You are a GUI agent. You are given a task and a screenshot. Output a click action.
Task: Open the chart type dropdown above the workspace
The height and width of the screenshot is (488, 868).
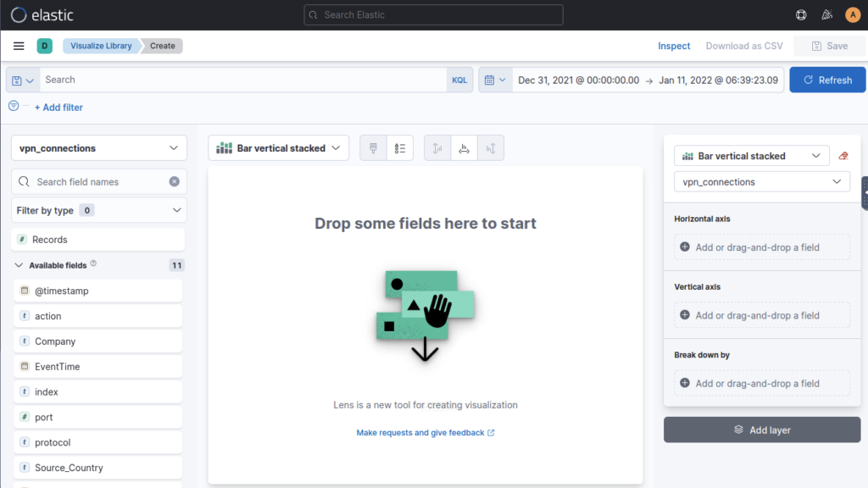(x=278, y=148)
